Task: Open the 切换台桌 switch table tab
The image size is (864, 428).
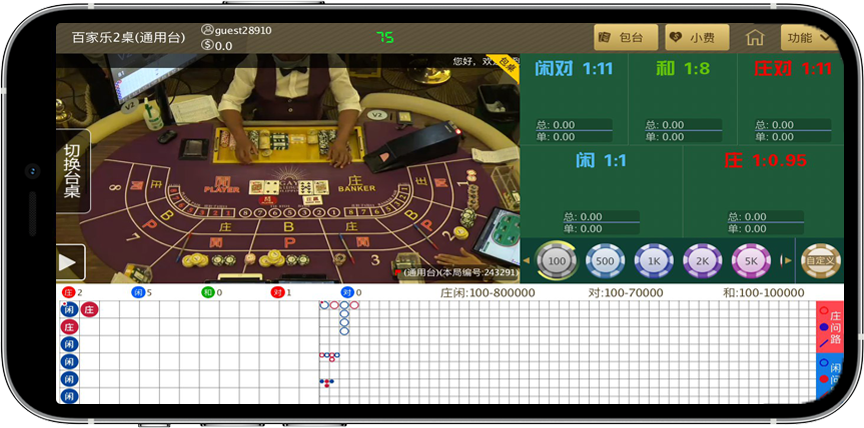Action: tap(72, 171)
